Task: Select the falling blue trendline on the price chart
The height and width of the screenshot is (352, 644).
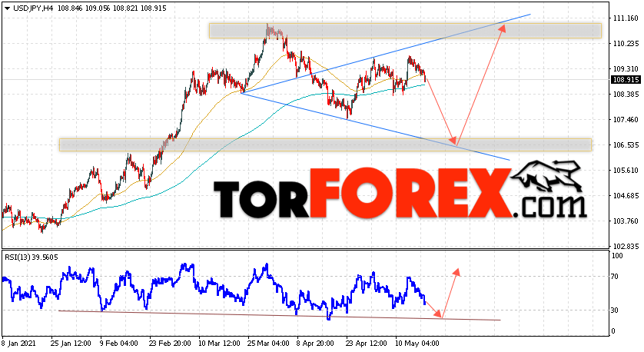Action: (374, 127)
